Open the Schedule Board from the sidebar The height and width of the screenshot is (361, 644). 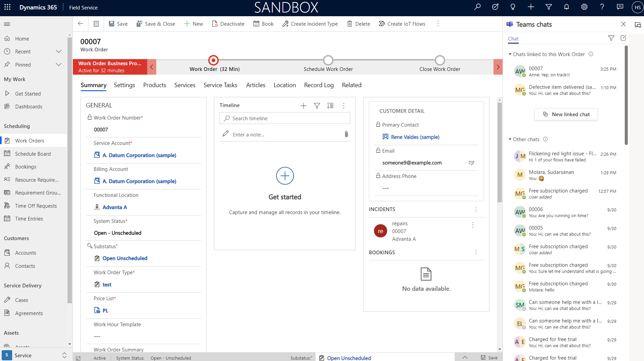33,154
